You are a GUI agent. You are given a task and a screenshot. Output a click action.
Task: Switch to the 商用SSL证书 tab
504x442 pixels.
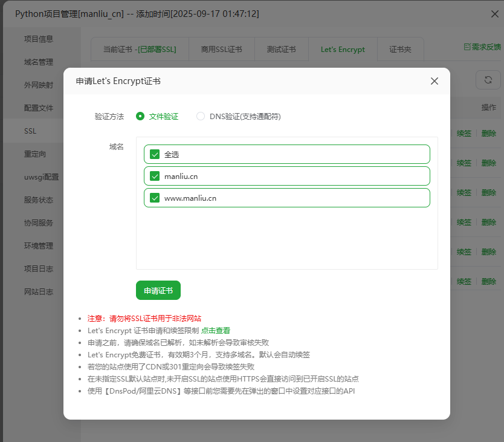pos(221,50)
